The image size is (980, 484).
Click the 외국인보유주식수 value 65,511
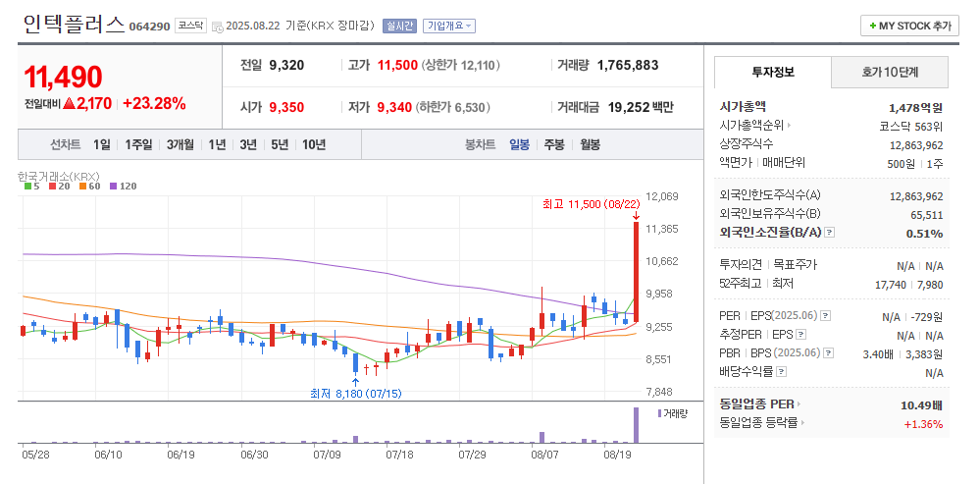click(x=927, y=216)
